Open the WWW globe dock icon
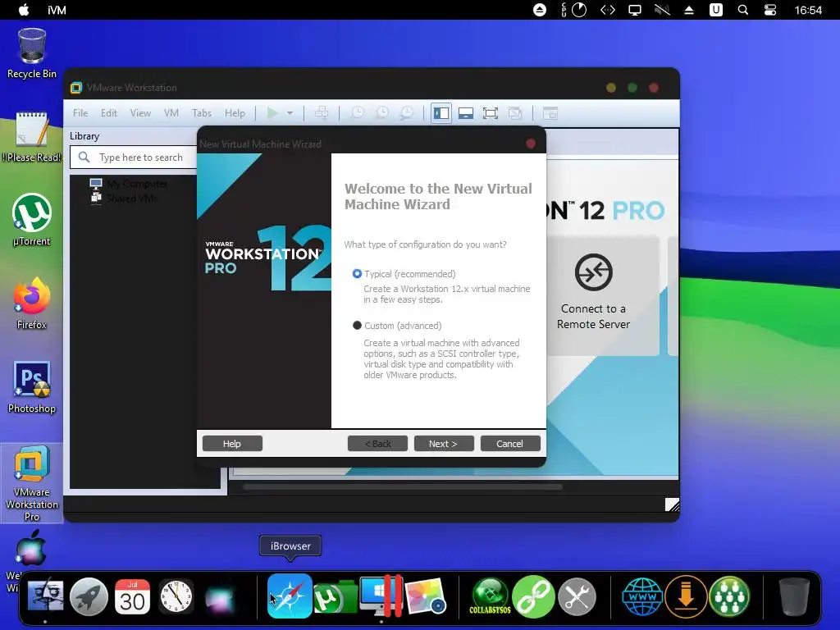 pos(642,596)
